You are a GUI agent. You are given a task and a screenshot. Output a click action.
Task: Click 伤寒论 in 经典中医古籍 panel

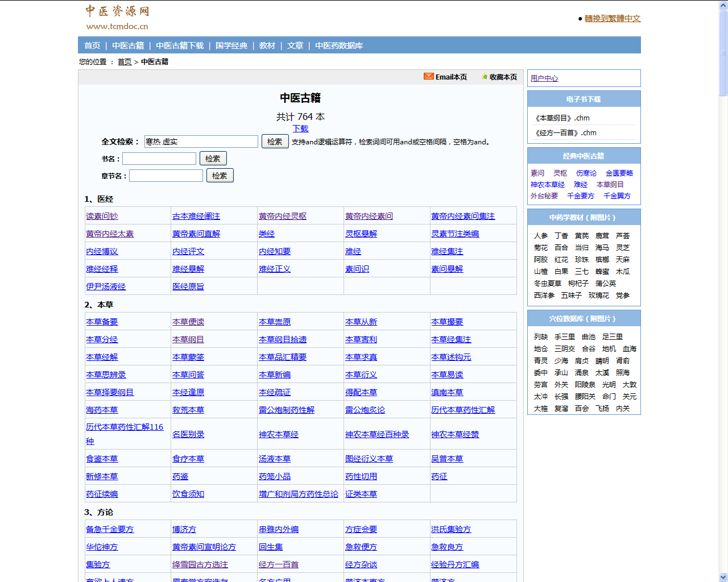(x=586, y=173)
